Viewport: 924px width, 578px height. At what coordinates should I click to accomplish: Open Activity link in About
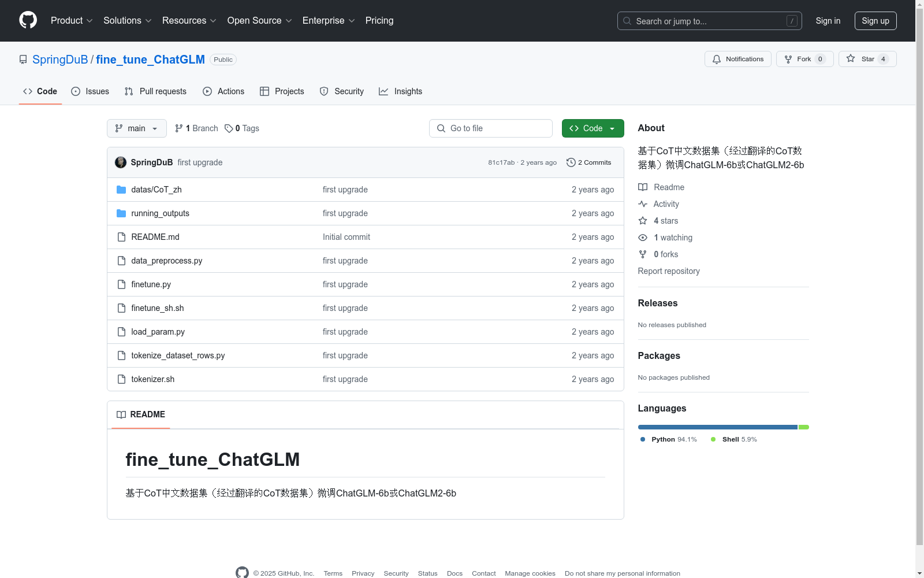click(658, 204)
